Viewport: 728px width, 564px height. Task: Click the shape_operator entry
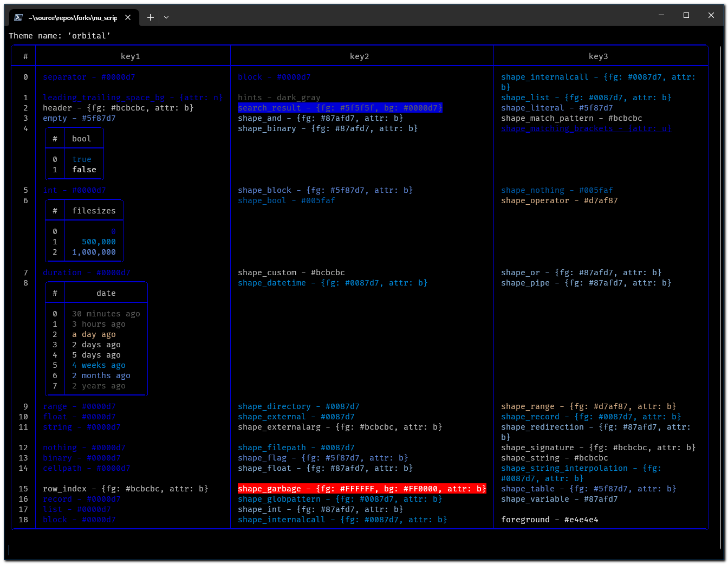560,200
